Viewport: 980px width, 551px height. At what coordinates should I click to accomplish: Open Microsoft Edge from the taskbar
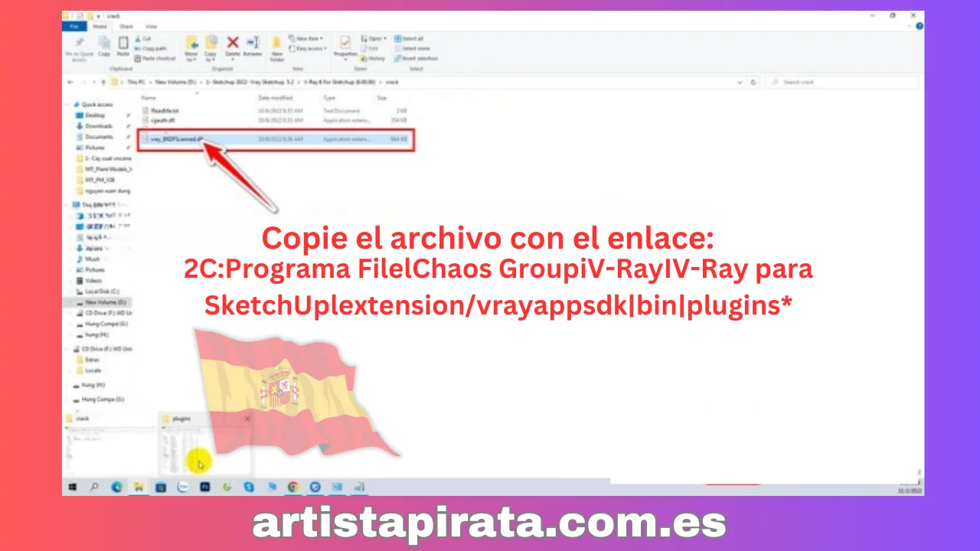(x=117, y=487)
